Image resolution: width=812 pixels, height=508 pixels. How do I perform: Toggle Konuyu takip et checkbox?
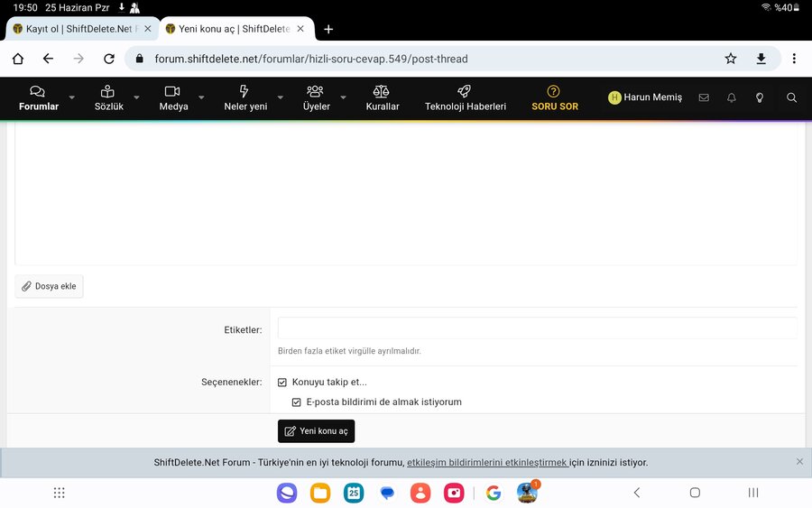282,383
